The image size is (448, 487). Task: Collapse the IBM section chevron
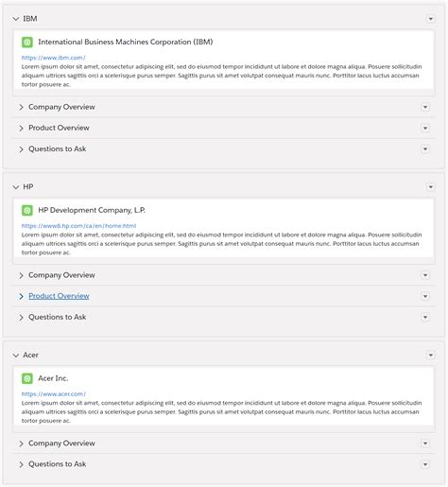[x=16, y=19]
